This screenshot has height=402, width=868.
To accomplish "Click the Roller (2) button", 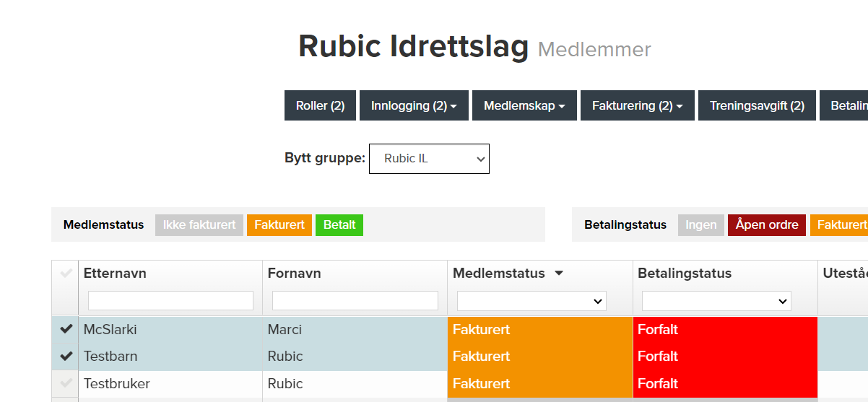I will pyautogui.click(x=320, y=105).
